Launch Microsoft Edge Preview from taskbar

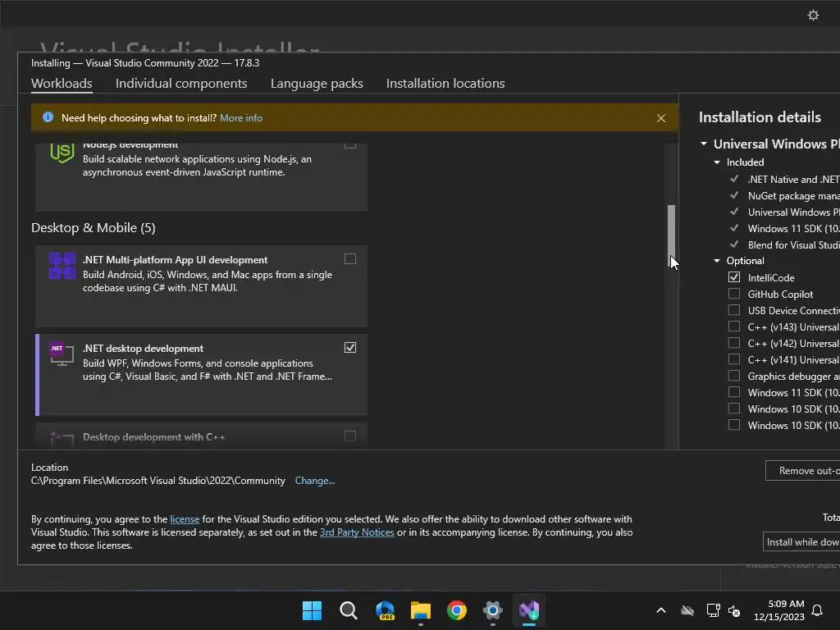pos(385,610)
